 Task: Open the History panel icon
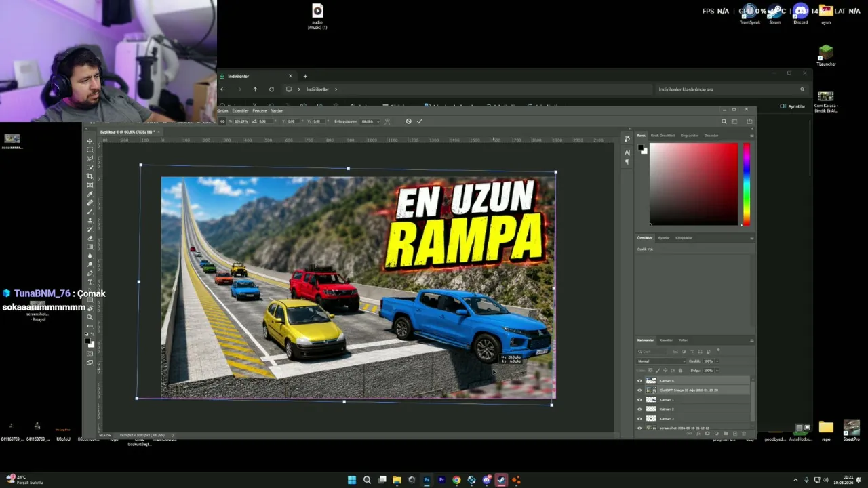(x=627, y=139)
